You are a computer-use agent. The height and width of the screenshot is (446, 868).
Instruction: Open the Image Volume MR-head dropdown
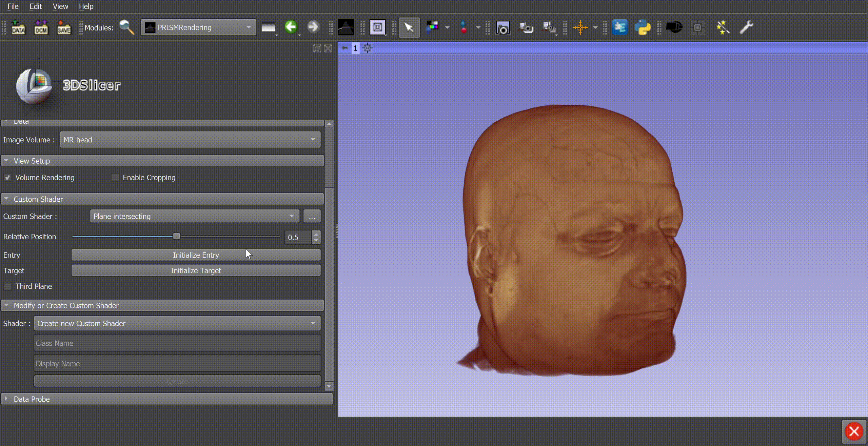(190, 140)
